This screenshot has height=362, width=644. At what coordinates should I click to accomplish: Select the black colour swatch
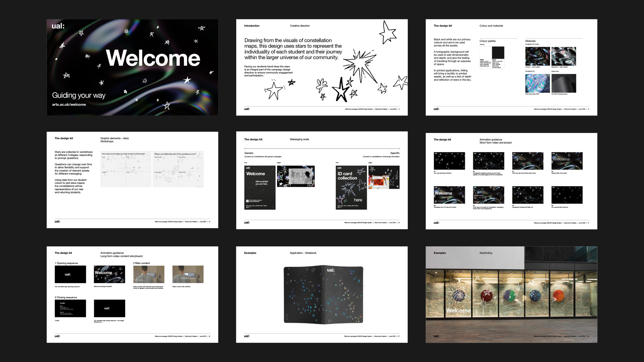(498, 53)
